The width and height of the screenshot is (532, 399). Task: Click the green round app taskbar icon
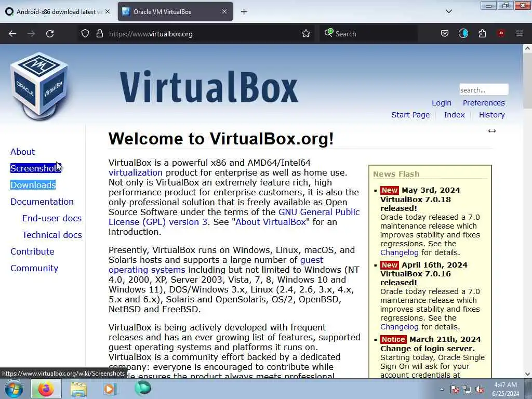click(x=143, y=388)
